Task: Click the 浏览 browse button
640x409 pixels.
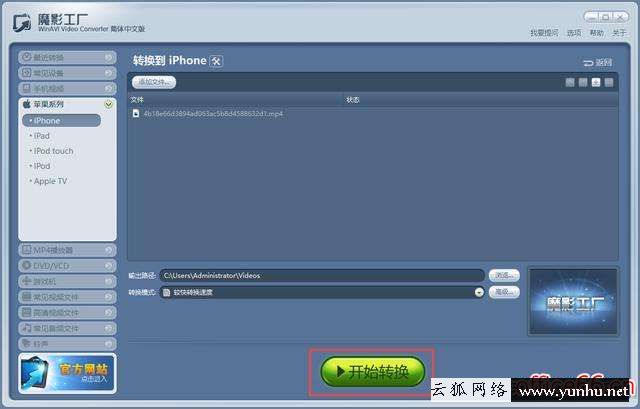Action: tap(504, 276)
